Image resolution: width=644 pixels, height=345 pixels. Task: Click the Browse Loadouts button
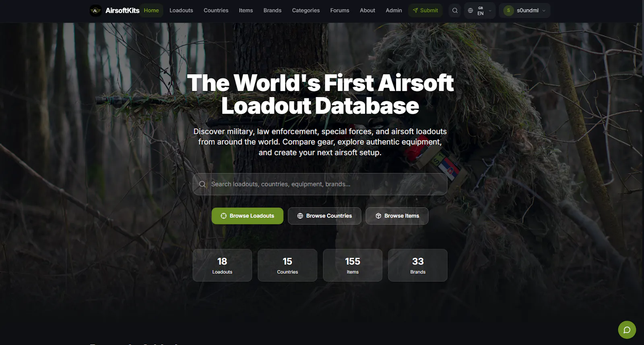point(248,216)
